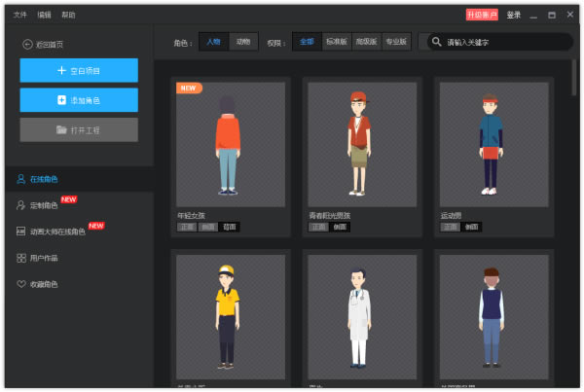Screen dimensions: 584x392
Task: Click the heart icon for 收藏角色
Action: (20, 284)
